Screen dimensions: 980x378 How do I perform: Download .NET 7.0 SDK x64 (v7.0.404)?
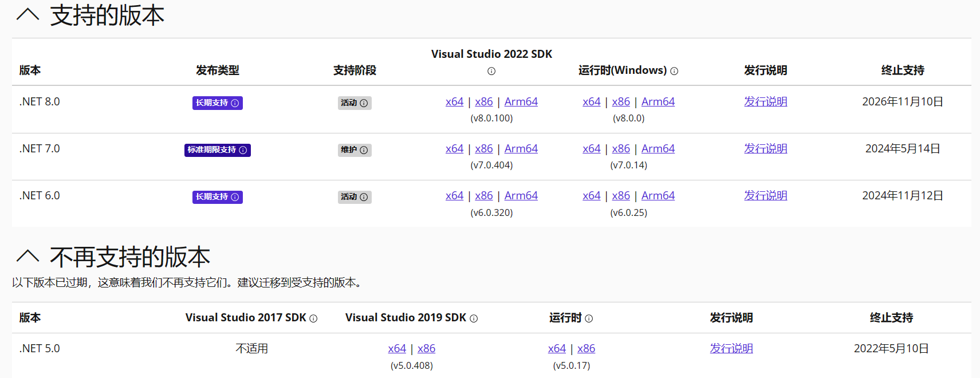tap(454, 148)
